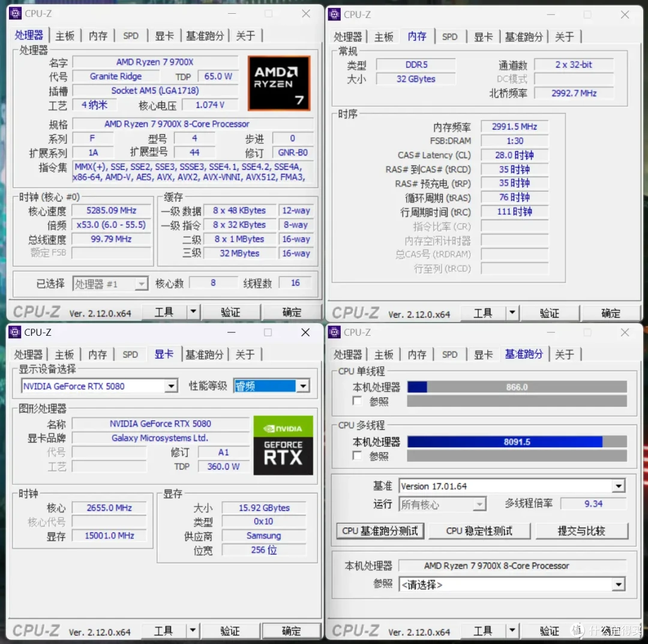
Task: Click the 北桥频率 2992.7 MHz value
Action: coord(574,93)
